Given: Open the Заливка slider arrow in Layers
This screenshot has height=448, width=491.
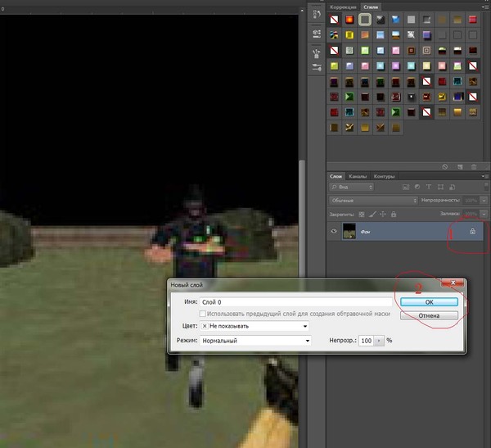Looking at the screenshot, I should 484,214.
